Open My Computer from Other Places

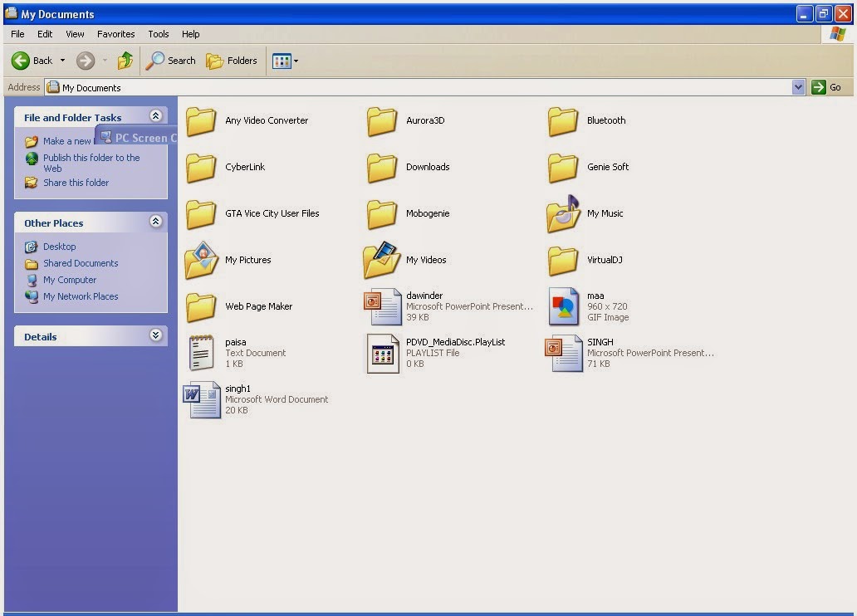pyautogui.click(x=70, y=280)
